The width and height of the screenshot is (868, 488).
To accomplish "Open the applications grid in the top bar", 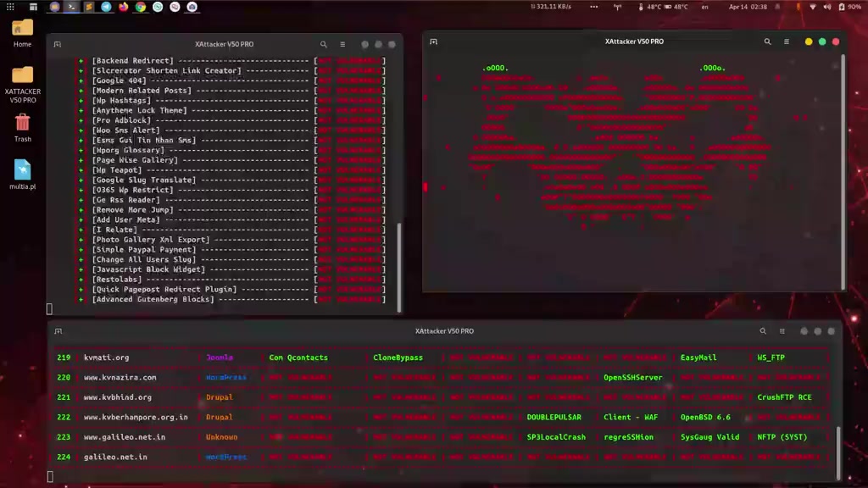I will [x=10, y=7].
